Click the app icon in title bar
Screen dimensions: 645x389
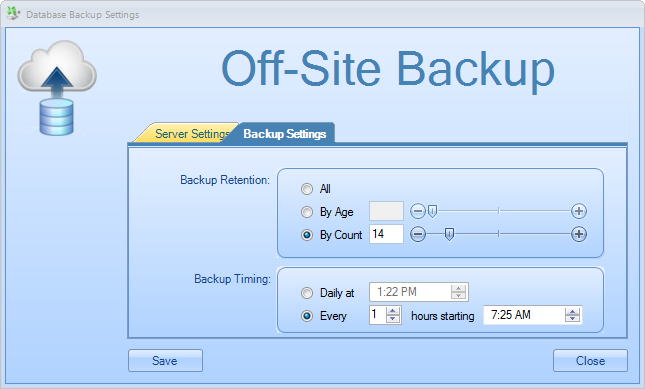(x=13, y=13)
